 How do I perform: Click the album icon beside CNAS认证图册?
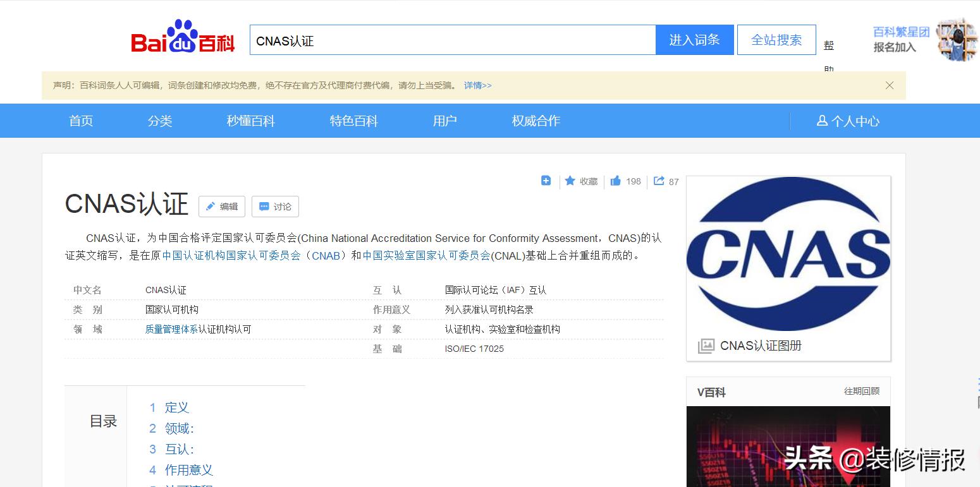(x=706, y=346)
